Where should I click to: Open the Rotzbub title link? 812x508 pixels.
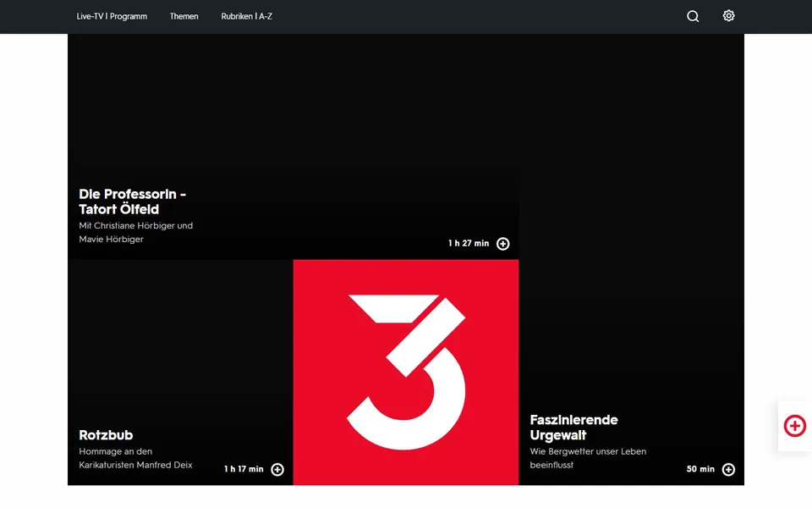[106, 435]
